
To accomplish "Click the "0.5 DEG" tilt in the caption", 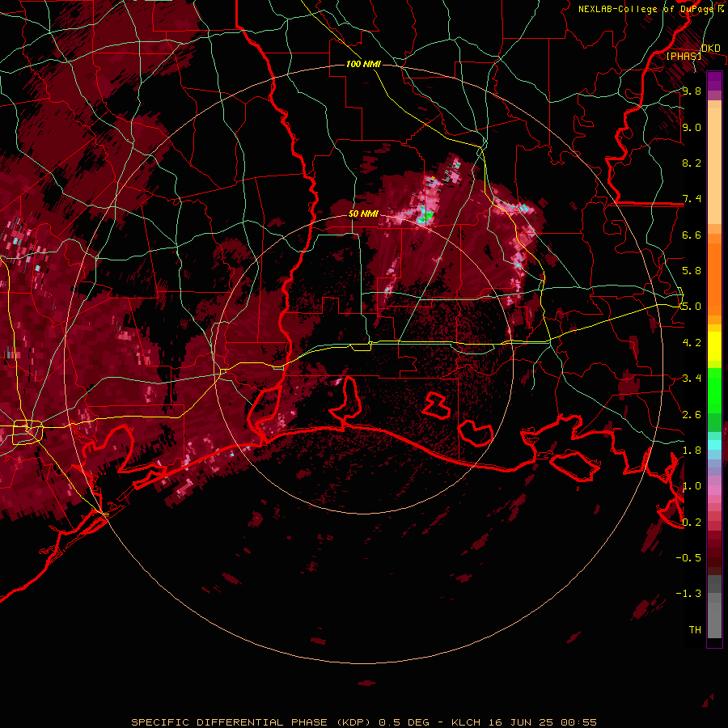I will pos(404,722).
